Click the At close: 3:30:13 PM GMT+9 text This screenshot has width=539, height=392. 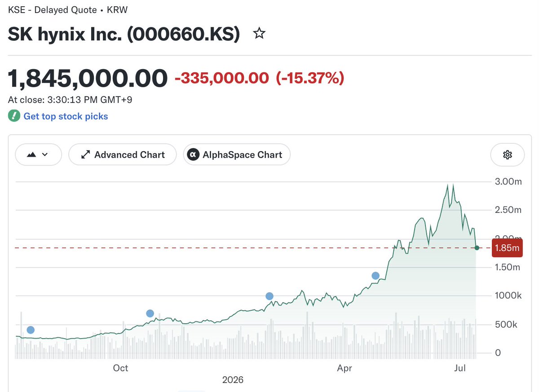[x=70, y=100]
